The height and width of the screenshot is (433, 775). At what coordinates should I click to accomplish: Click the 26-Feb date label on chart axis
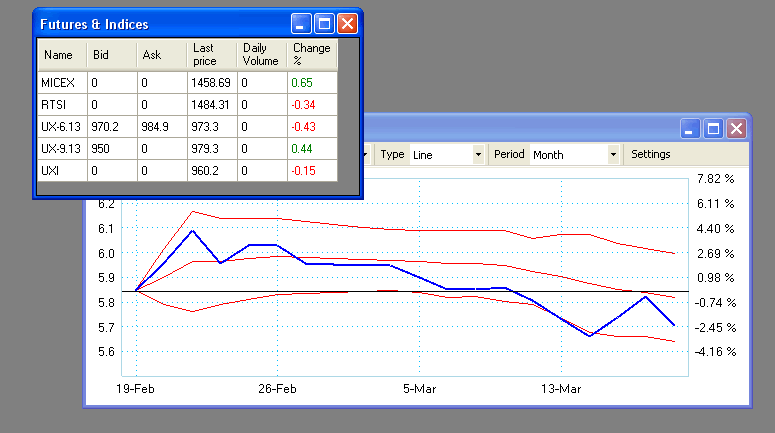[x=277, y=389]
